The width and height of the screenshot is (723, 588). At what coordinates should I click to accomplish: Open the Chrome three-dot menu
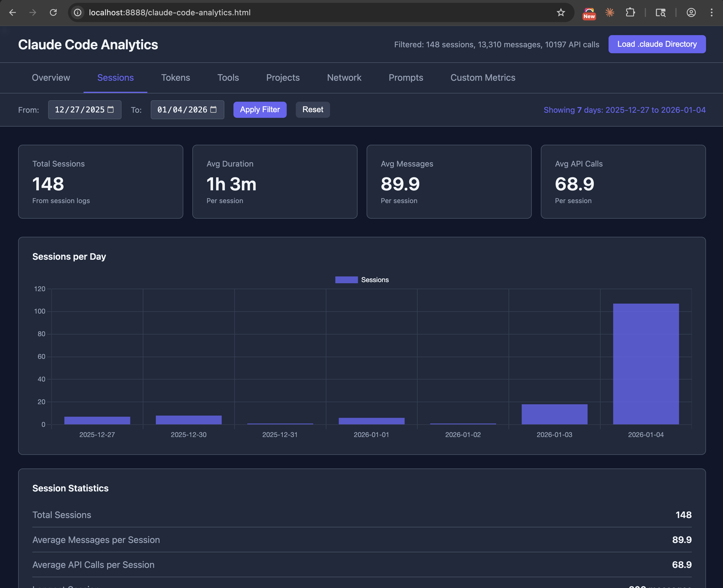click(x=711, y=12)
